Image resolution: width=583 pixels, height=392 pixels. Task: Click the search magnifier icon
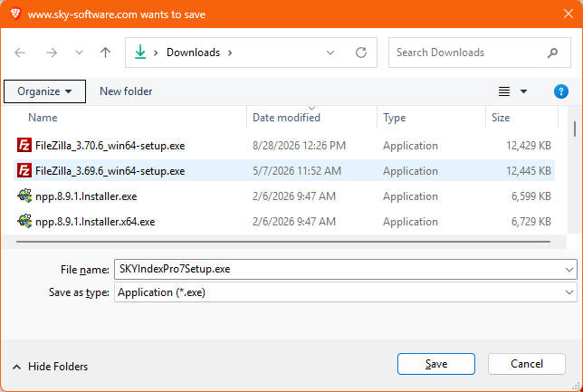(553, 53)
